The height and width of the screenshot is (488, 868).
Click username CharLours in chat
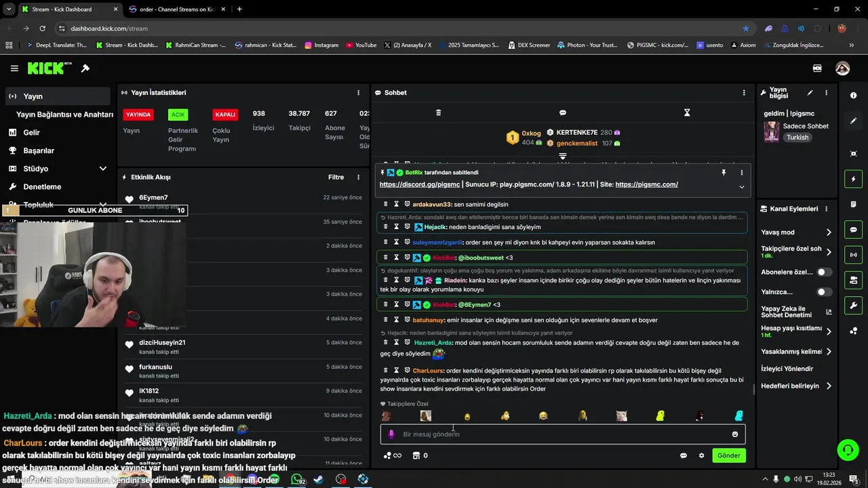[x=428, y=371]
